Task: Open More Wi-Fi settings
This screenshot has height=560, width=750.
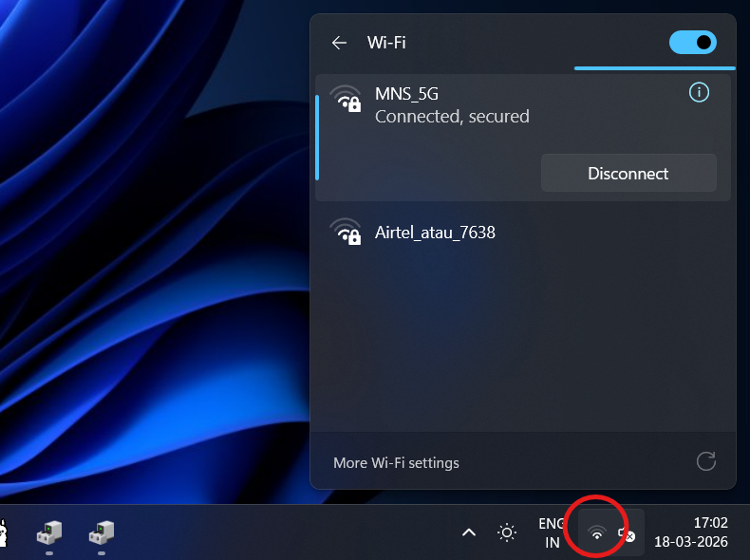Action: 396,463
